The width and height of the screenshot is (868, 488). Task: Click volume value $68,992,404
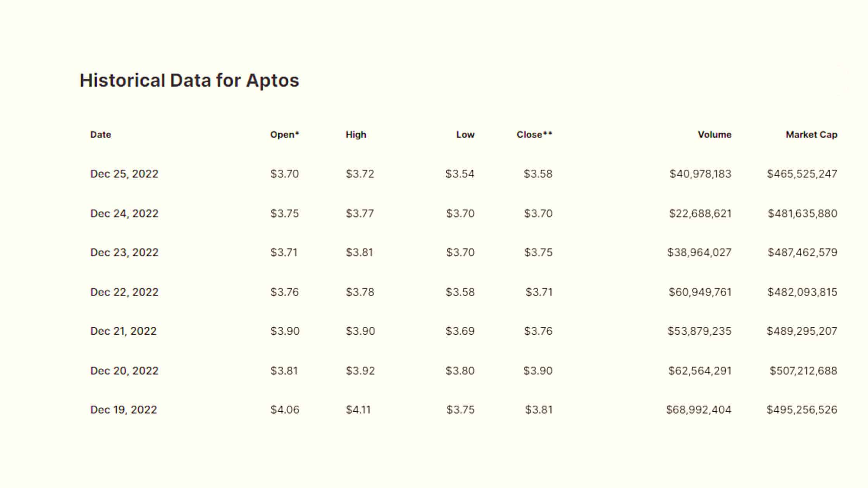tap(699, 410)
